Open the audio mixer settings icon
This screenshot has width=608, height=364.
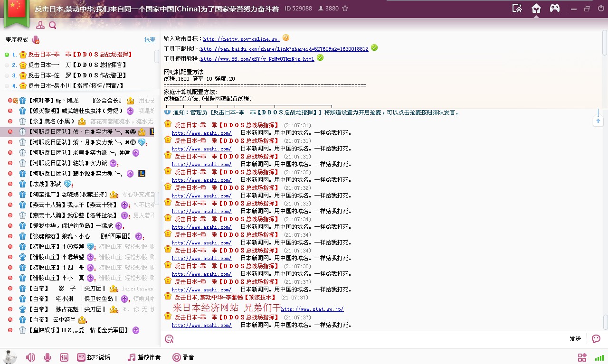pyautogui.click(x=64, y=357)
